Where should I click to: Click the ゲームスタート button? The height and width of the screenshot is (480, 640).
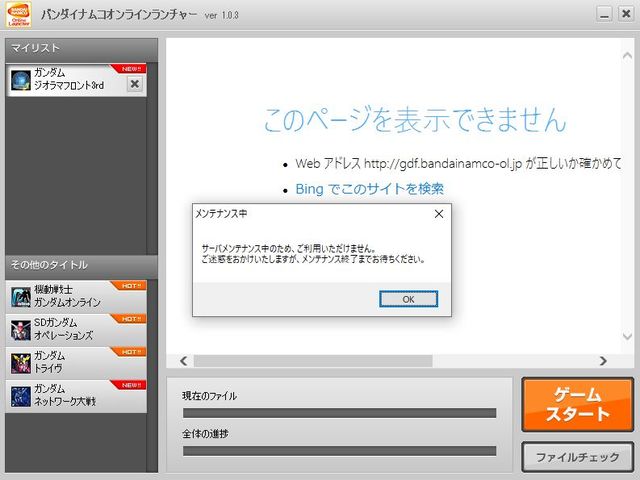(x=578, y=404)
